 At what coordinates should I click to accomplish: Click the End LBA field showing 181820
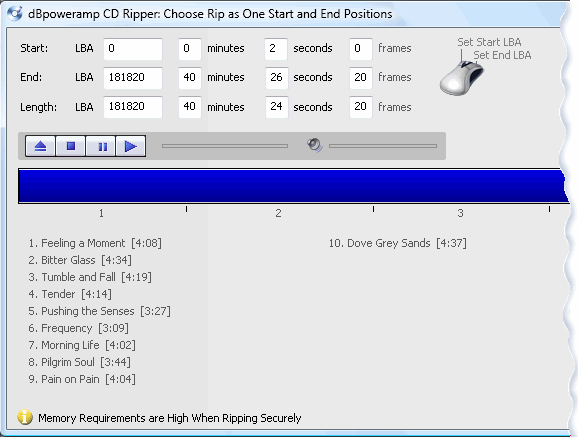(133, 78)
